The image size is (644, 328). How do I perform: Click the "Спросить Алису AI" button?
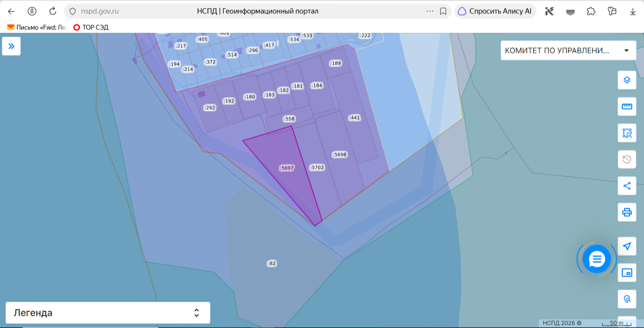click(x=495, y=11)
